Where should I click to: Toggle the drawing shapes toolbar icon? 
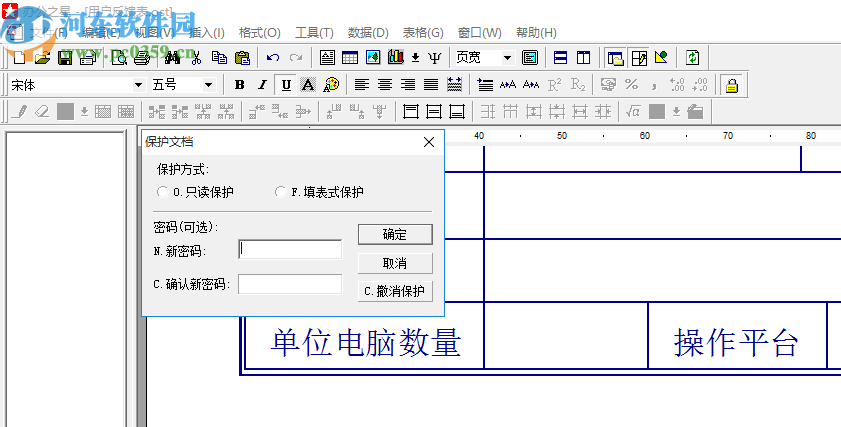pyautogui.click(x=661, y=57)
